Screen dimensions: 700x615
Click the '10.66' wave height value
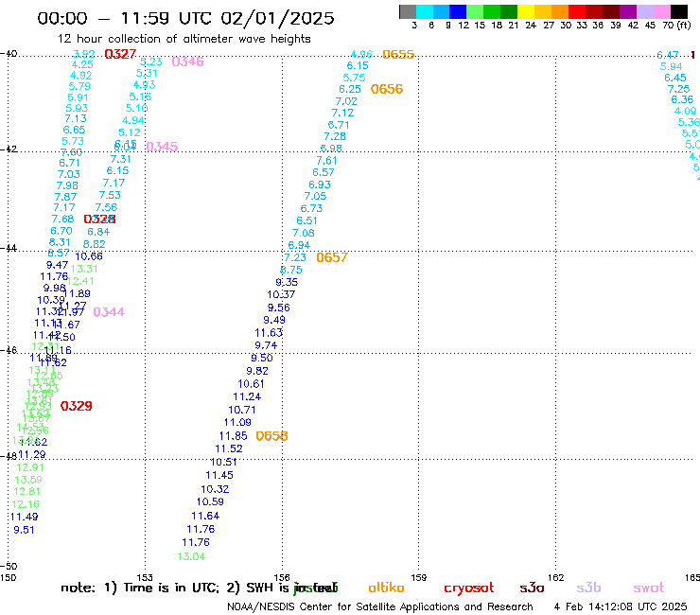[x=89, y=256]
